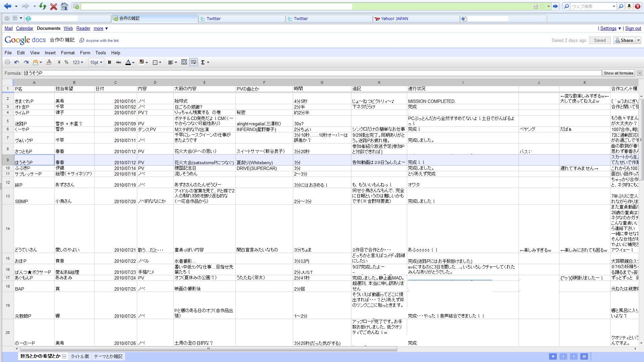The image size is (644, 362).
Task: Click the Print icon in toolbar
Action: coord(7,62)
